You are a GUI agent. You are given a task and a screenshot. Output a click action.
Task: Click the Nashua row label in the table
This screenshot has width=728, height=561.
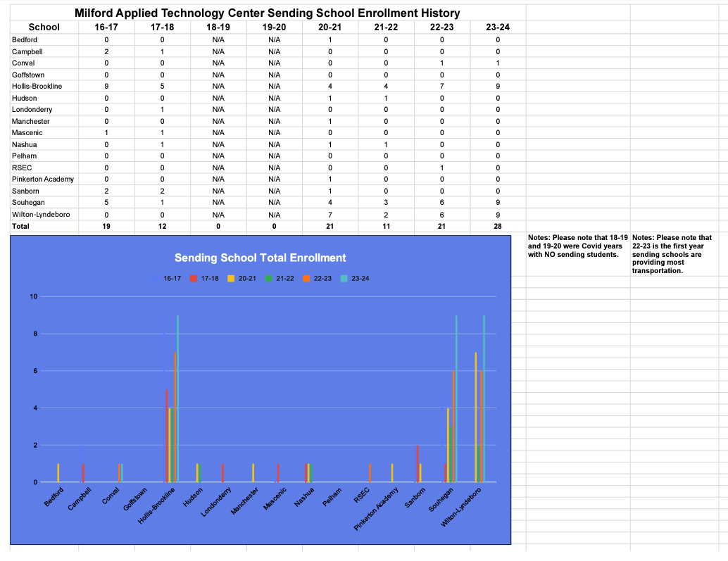[x=24, y=144]
